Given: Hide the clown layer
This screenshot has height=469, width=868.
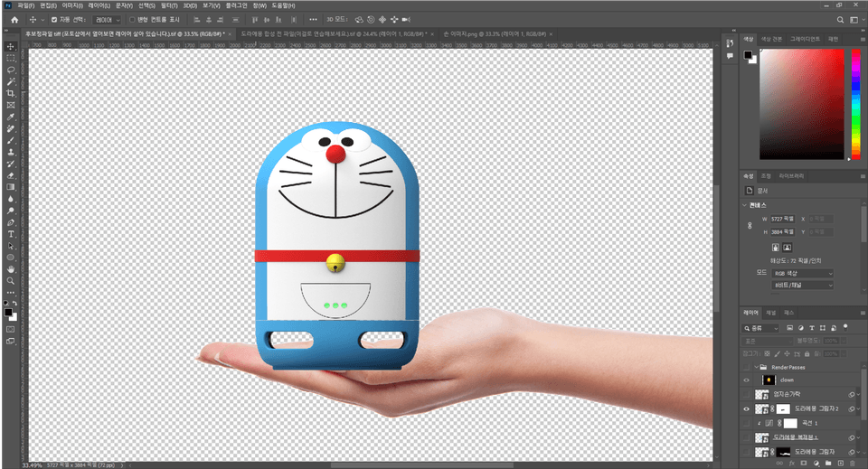Looking at the screenshot, I should pyautogui.click(x=746, y=380).
